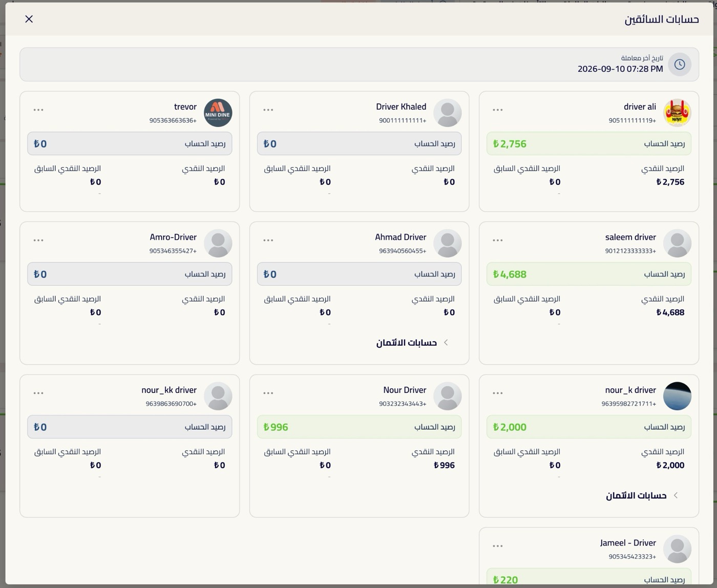Click Driver Khaled's profile avatar

pos(448,113)
